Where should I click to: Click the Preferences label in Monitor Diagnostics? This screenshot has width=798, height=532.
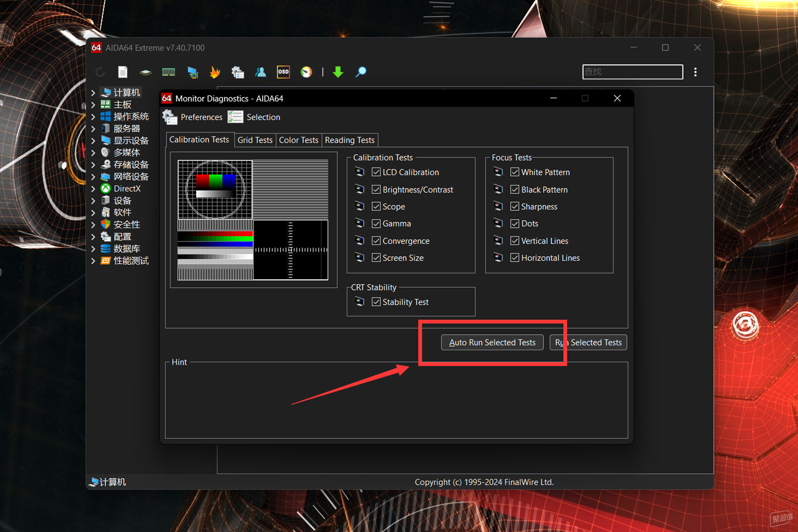[x=202, y=117]
